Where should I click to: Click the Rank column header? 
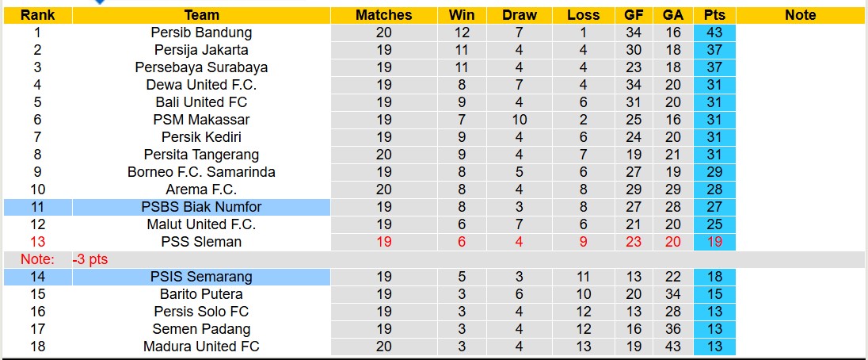pyautogui.click(x=37, y=15)
